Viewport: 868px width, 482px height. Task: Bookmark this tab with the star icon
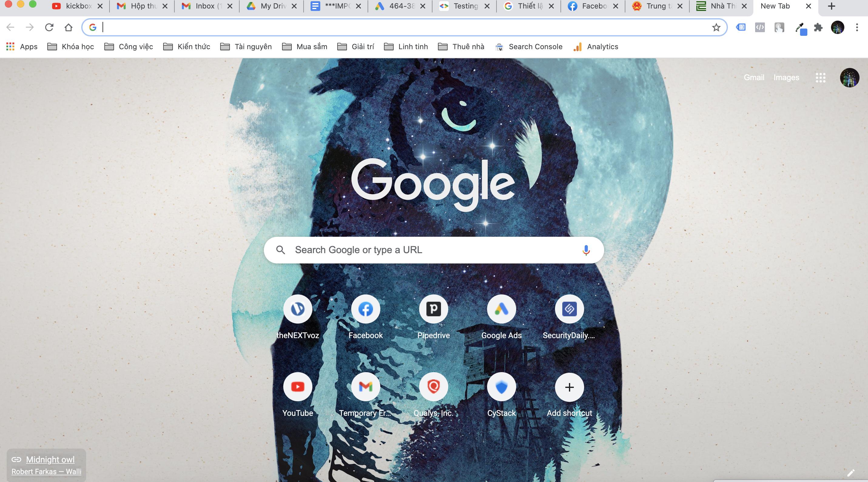click(716, 27)
